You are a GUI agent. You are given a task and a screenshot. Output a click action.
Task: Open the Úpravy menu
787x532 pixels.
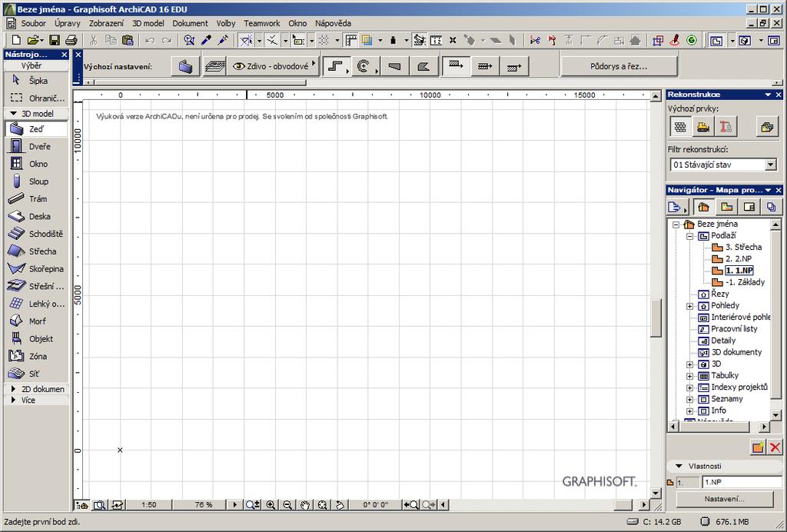(68, 23)
